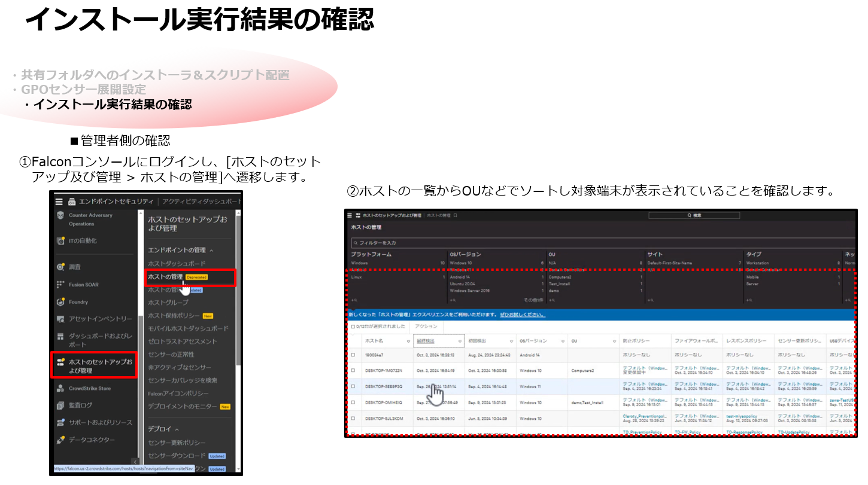Open 非アクティブなセンサー menu item
Screen dimensions: 868x485
click(x=180, y=367)
